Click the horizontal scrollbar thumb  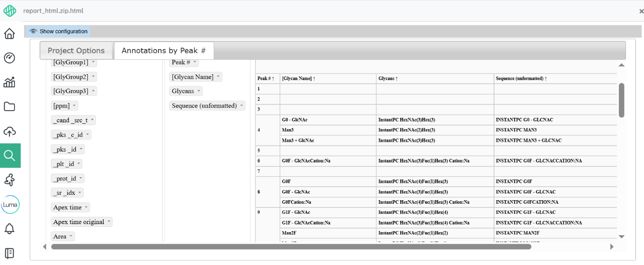coord(291,247)
